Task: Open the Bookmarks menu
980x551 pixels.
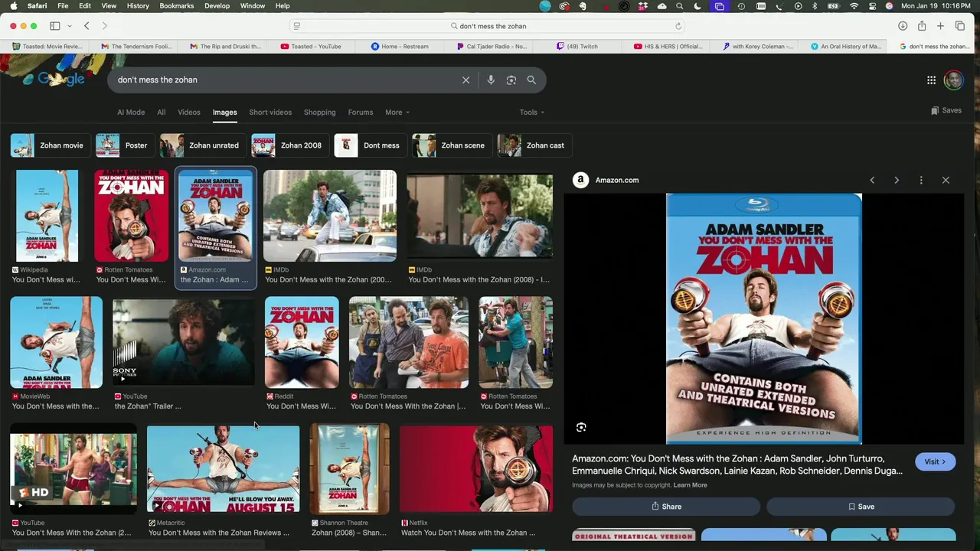Action: tap(176, 6)
